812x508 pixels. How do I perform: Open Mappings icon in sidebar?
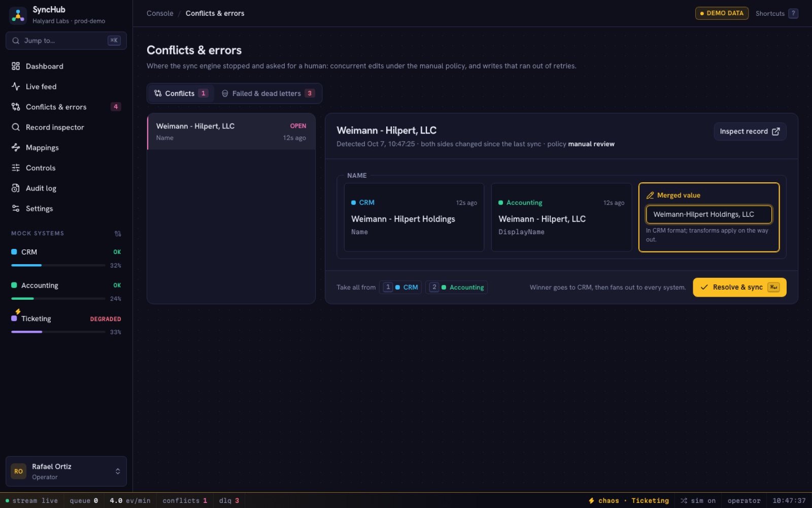(x=16, y=147)
